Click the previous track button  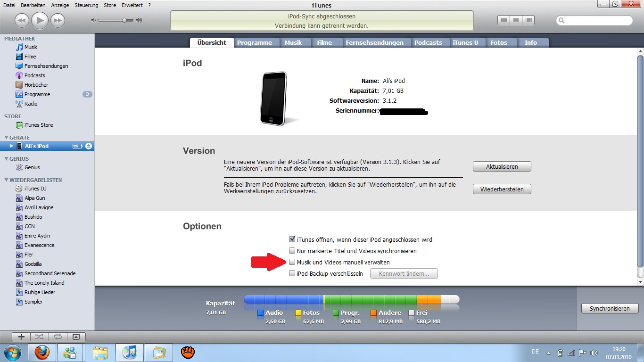click(22, 20)
